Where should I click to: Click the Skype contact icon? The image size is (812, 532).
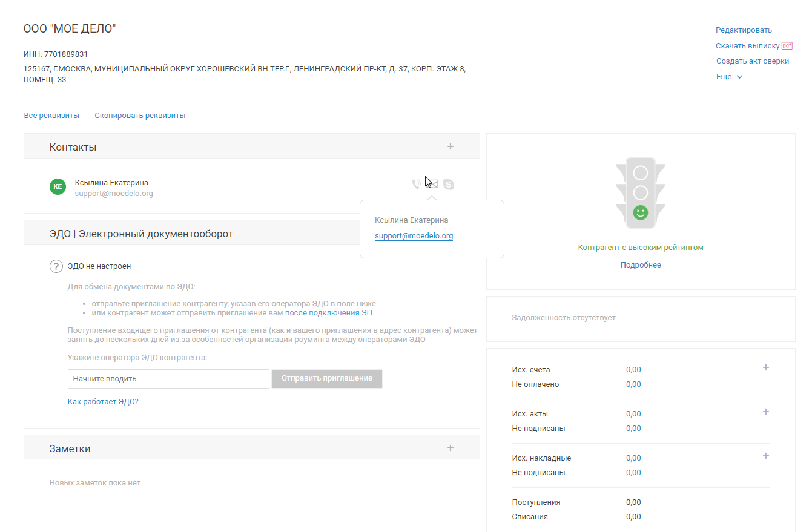click(x=448, y=184)
